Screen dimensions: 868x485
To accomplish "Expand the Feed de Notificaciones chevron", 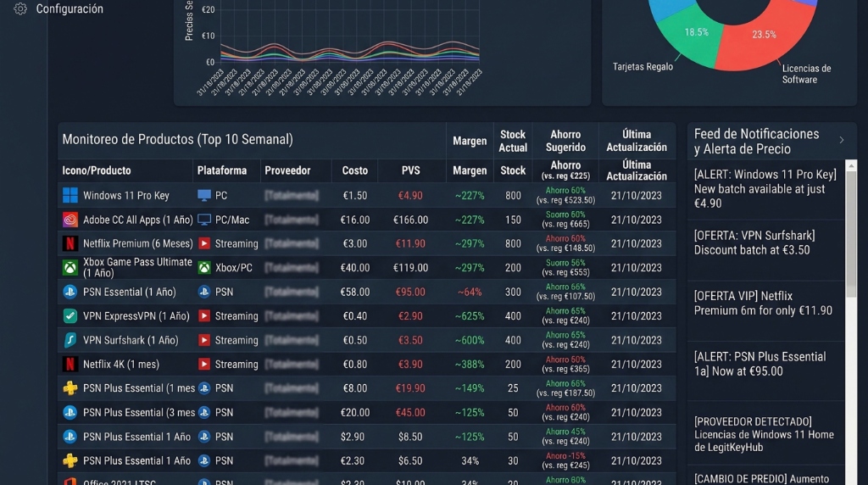I will pos(842,141).
